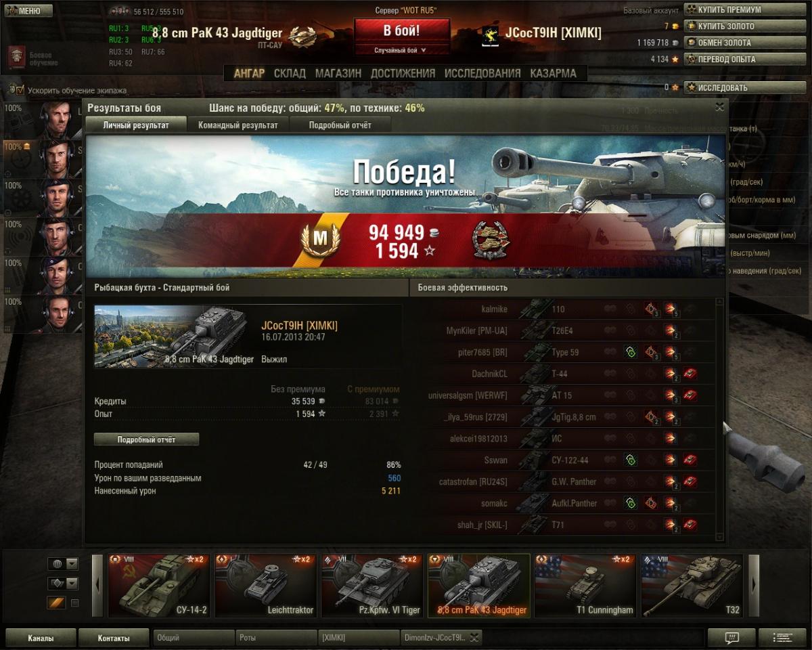Click the Подробный отчёт button under credits
The height and width of the screenshot is (650, 812).
tap(147, 439)
